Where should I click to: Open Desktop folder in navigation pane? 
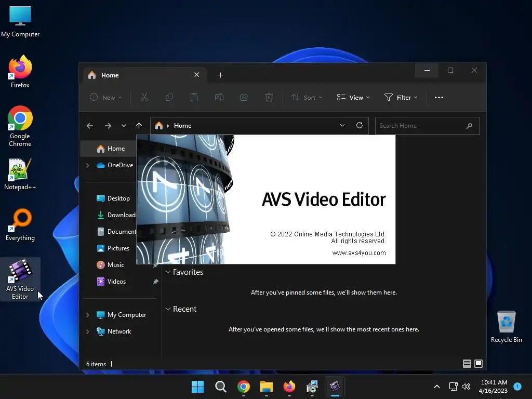113,198
